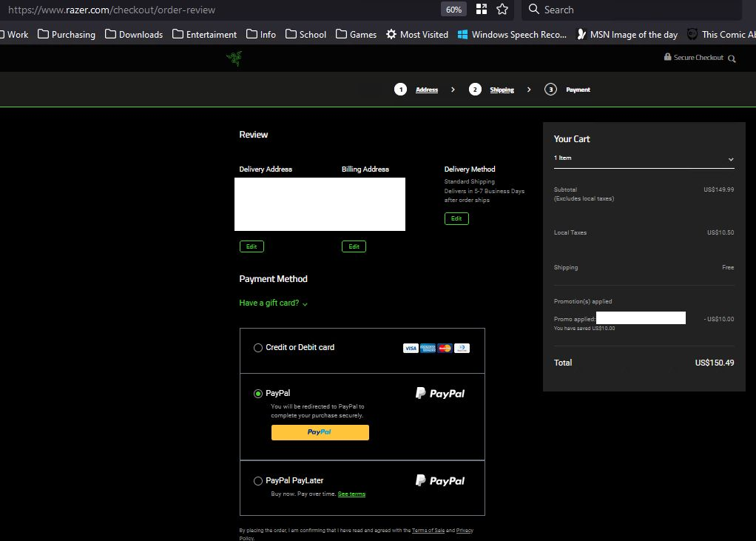Click the browser Search field
The width and height of the screenshot is (756, 541).
(x=632, y=10)
